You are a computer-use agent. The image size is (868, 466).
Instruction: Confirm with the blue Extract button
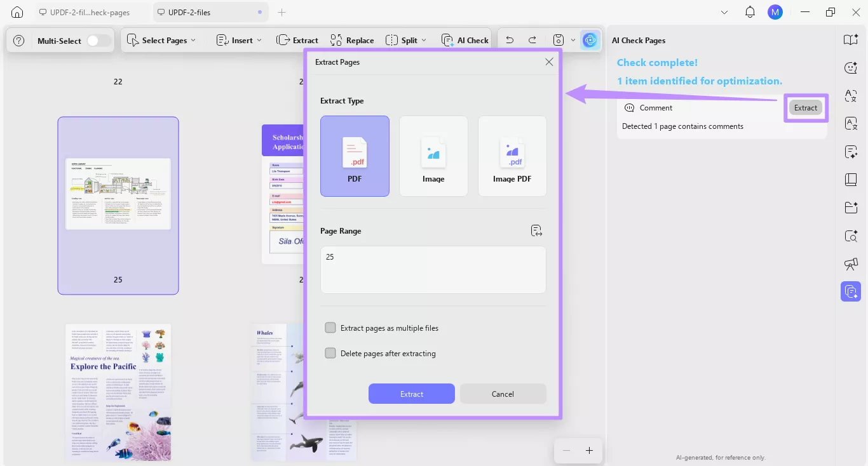[412, 394]
